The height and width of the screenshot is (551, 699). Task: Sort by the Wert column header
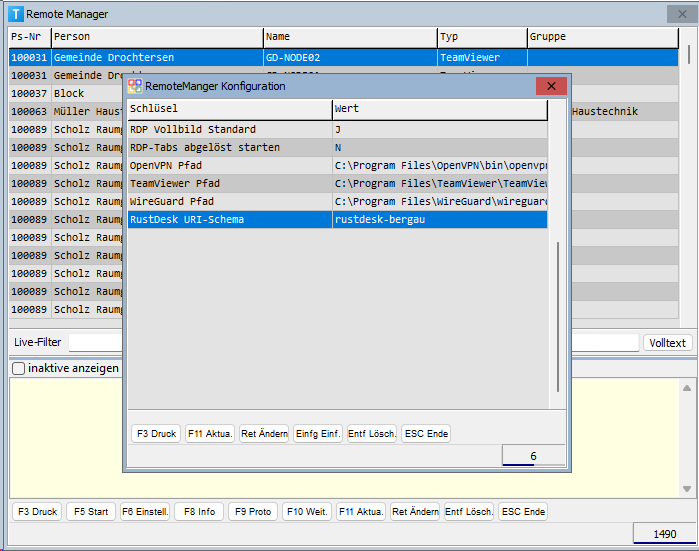pos(440,109)
